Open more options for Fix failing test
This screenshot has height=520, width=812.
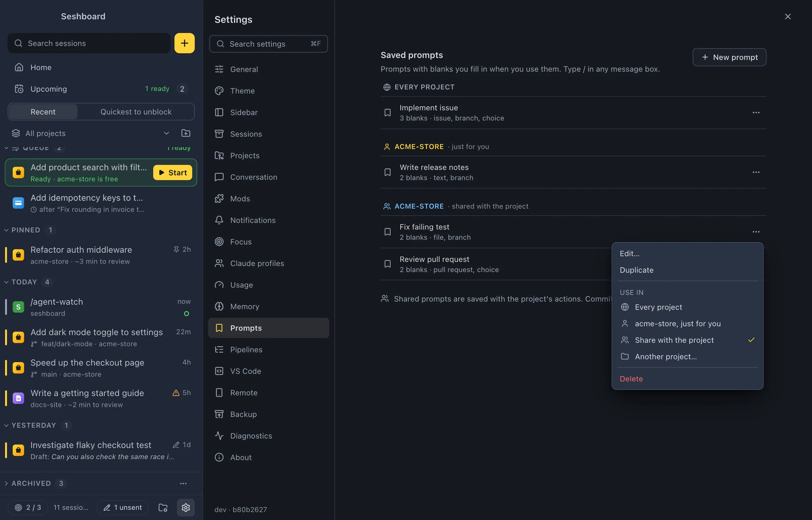pos(756,232)
